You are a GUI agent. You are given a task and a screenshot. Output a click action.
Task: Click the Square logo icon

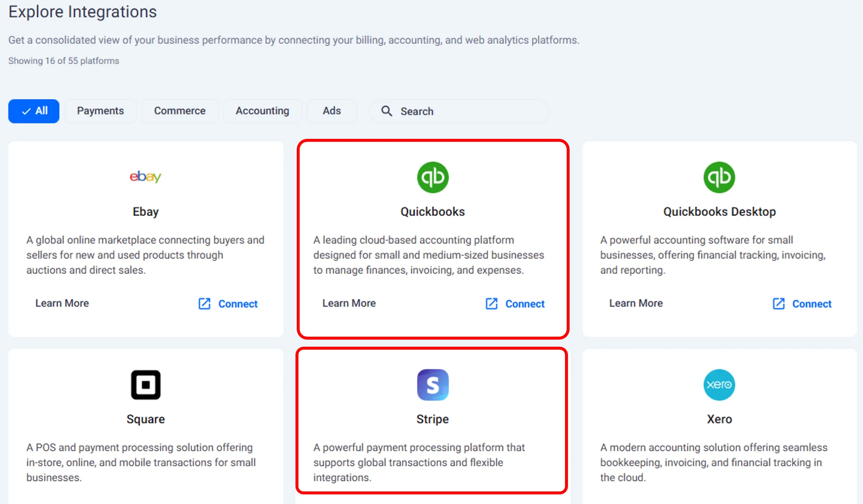tap(145, 385)
